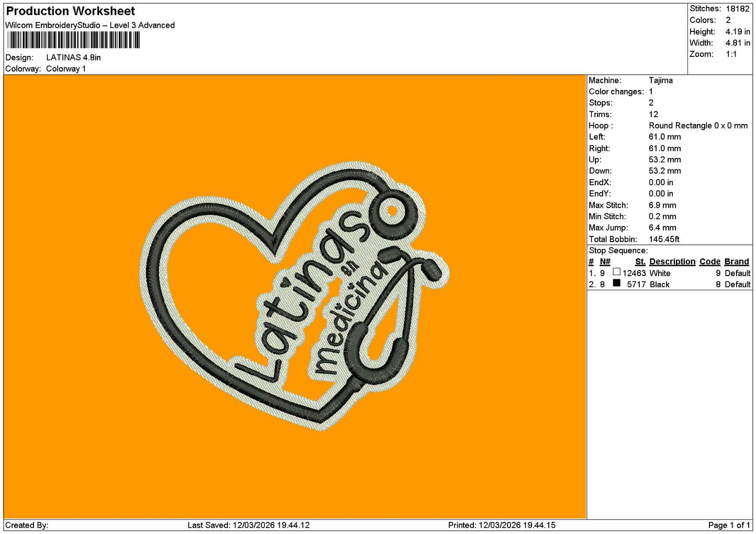
Task: Click the 'Last Saved: 12/03/2026 19.44.12' footer text
Action: pos(249,525)
